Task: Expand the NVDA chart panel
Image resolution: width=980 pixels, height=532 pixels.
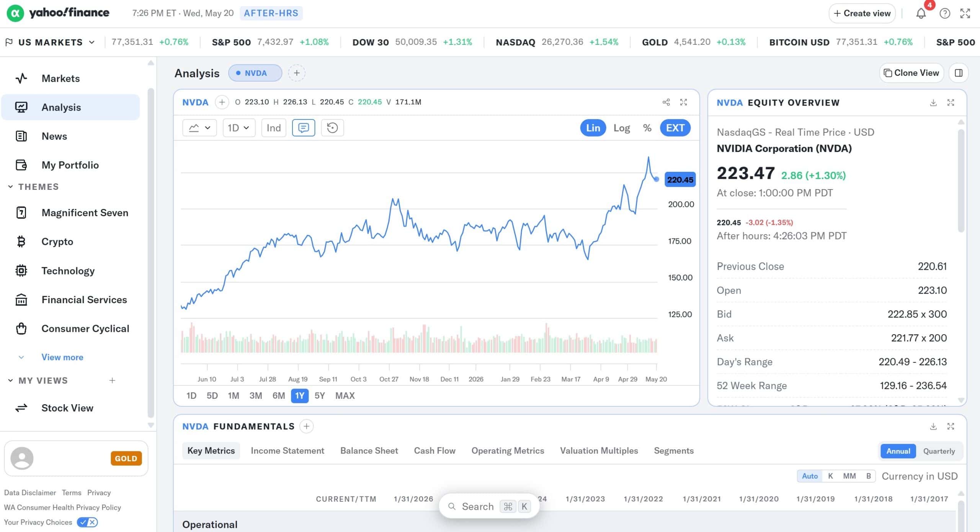Action: [x=683, y=102]
